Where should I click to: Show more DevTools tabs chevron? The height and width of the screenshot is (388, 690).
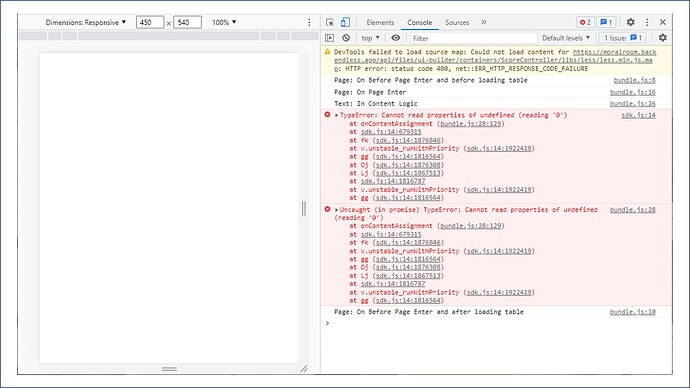484,22
